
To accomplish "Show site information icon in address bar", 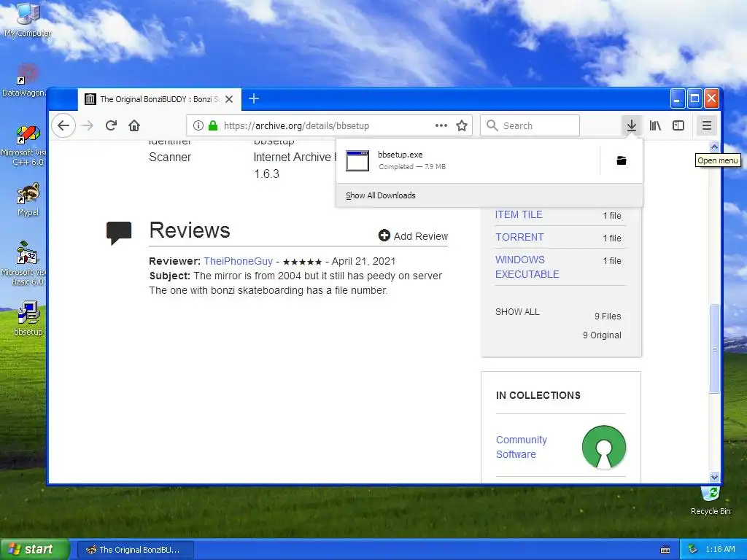I will pos(198,125).
